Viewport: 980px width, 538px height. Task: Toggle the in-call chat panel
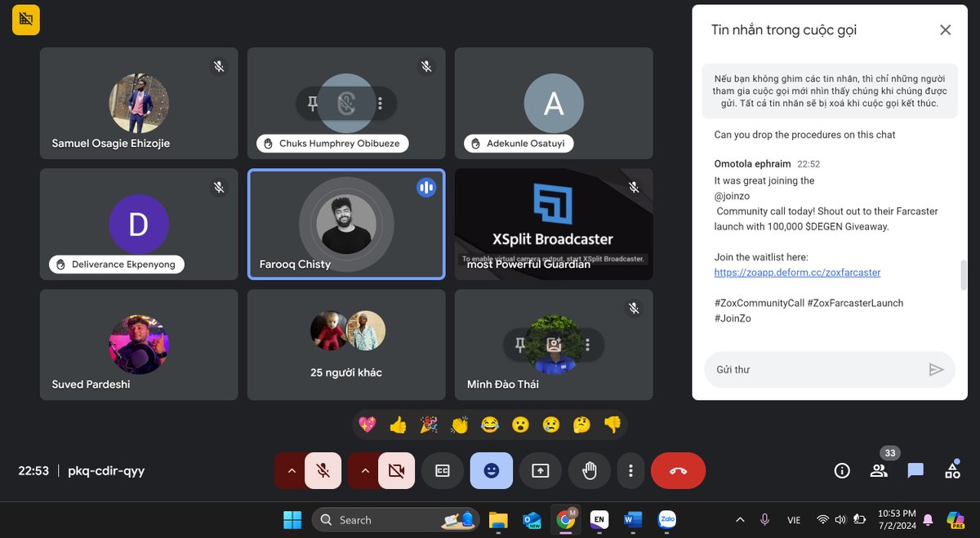tap(915, 471)
